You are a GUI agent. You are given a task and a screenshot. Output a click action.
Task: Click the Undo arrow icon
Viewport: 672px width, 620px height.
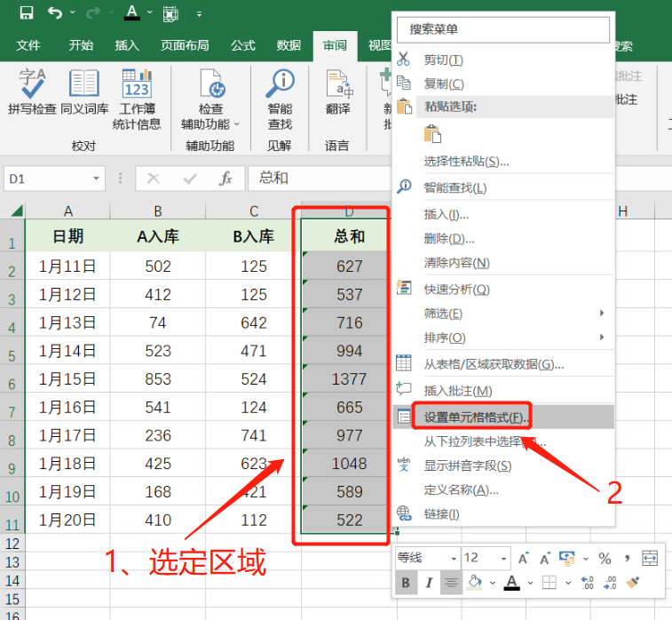pyautogui.click(x=55, y=12)
